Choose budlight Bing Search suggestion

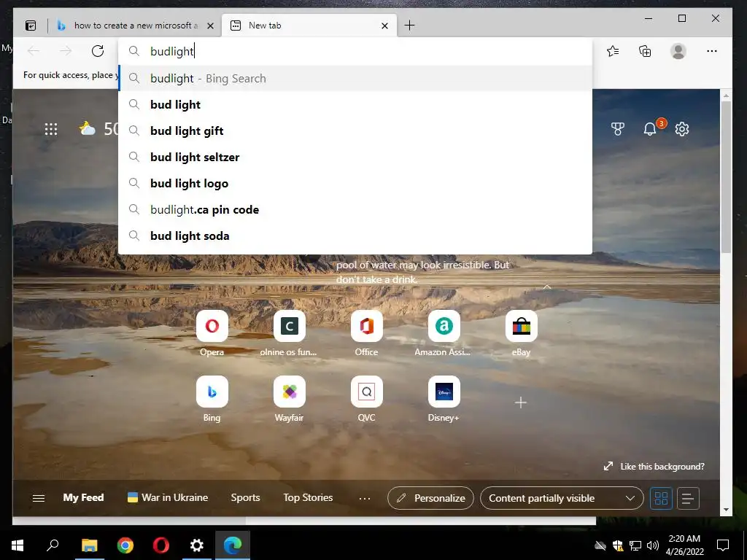[x=355, y=79]
